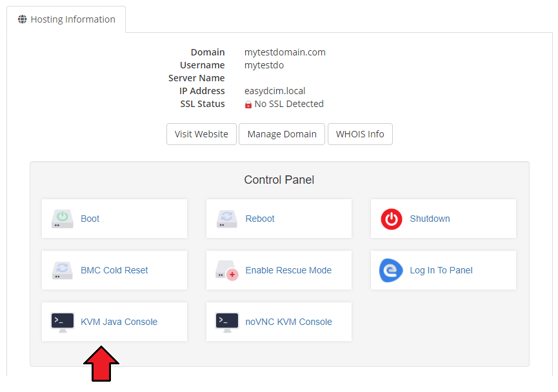Click the mytestdo username value
Image resolution: width=558 pixels, height=392 pixels.
[264, 65]
